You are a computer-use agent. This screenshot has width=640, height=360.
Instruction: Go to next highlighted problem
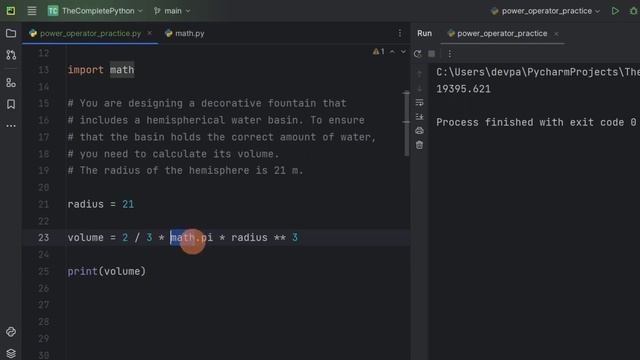coord(403,52)
